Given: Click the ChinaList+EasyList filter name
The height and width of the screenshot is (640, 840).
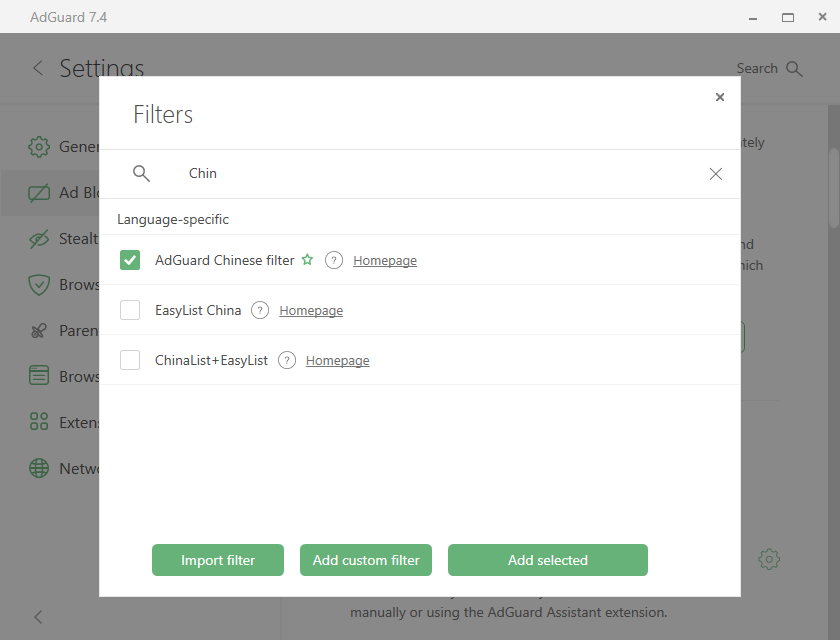Looking at the screenshot, I should (x=211, y=360).
